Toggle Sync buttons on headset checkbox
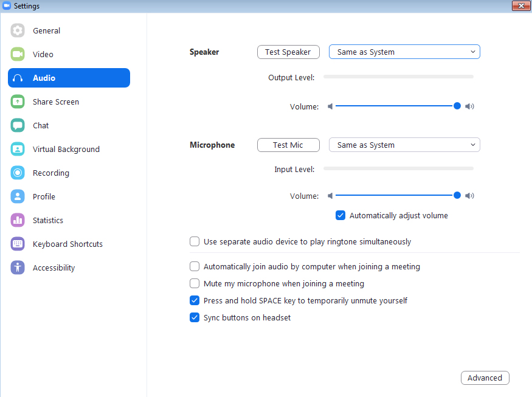The image size is (532, 397). (195, 317)
